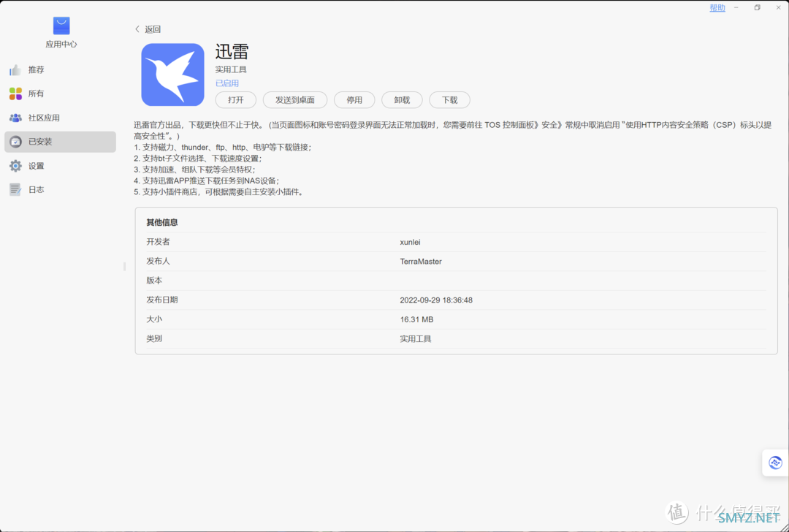
Task: Click the 大小 row label
Action: [x=154, y=319]
